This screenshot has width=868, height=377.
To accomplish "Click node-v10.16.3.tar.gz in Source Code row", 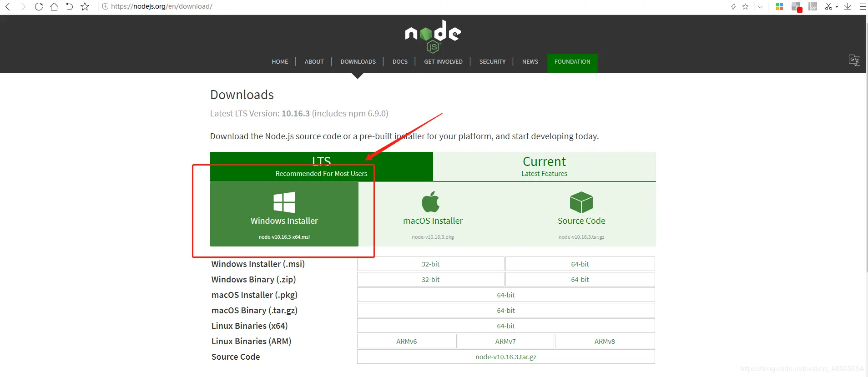I will pyautogui.click(x=506, y=357).
